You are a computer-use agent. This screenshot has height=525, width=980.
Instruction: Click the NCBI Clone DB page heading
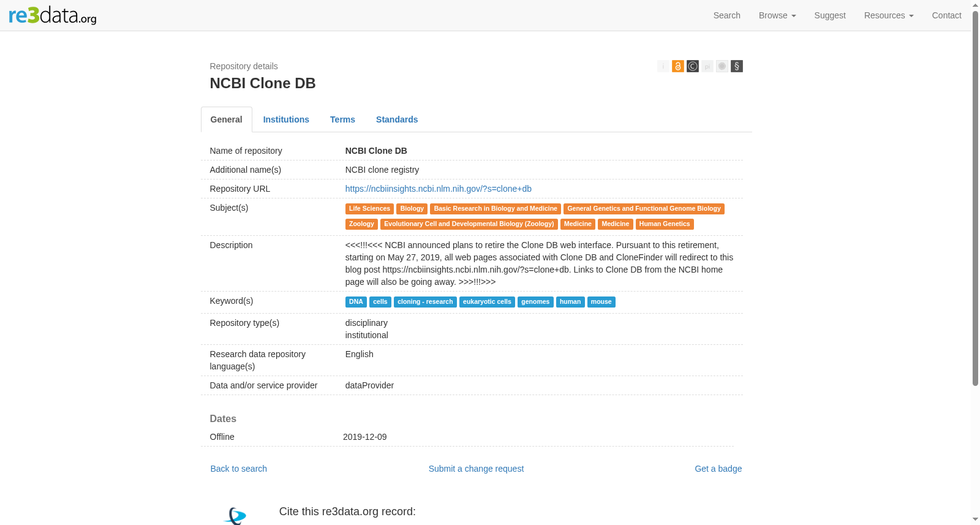263,83
